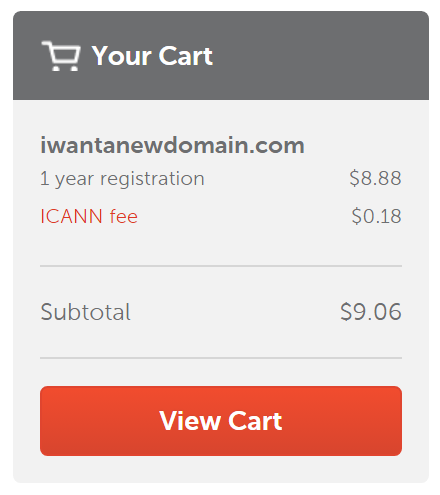The image size is (440, 495).
Task: Click the word 'registration' in the cart
Action: (152, 179)
